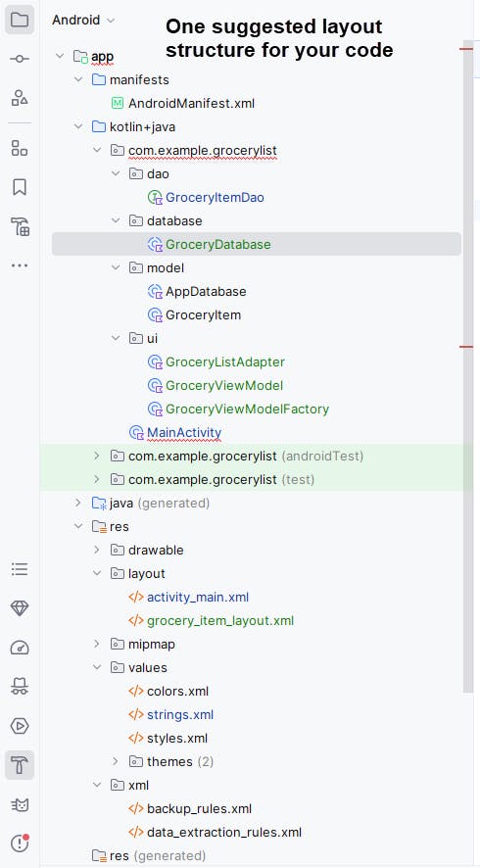Viewport: 480px width, 868px height.
Task: Open the Build hammer tool window
Action: pyautogui.click(x=20, y=765)
